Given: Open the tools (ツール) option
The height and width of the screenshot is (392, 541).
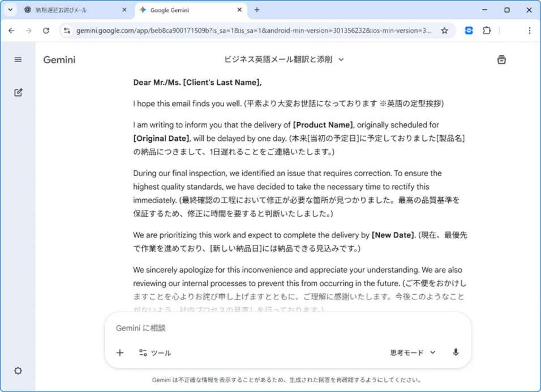Looking at the screenshot, I should pos(154,352).
